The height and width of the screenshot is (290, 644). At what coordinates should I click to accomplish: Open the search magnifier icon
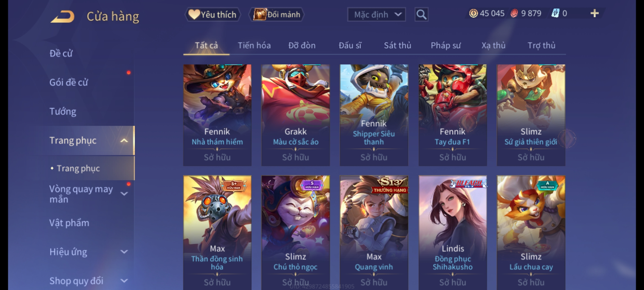421,15
